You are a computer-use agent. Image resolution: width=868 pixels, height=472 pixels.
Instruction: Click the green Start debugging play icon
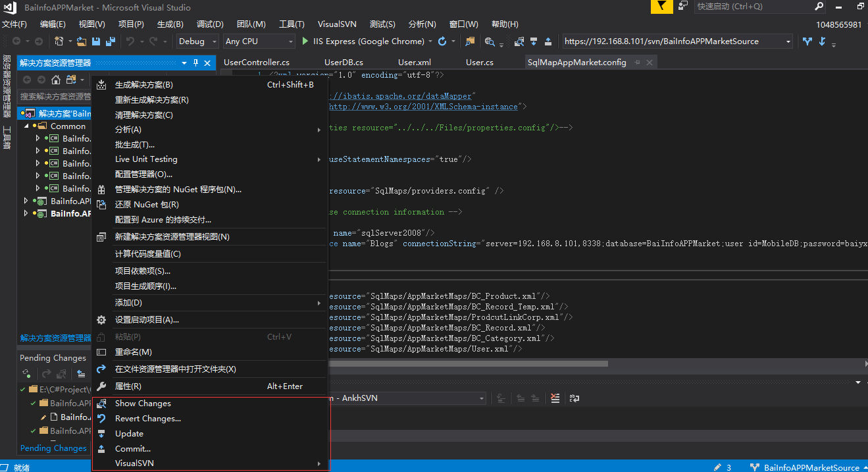coord(305,41)
